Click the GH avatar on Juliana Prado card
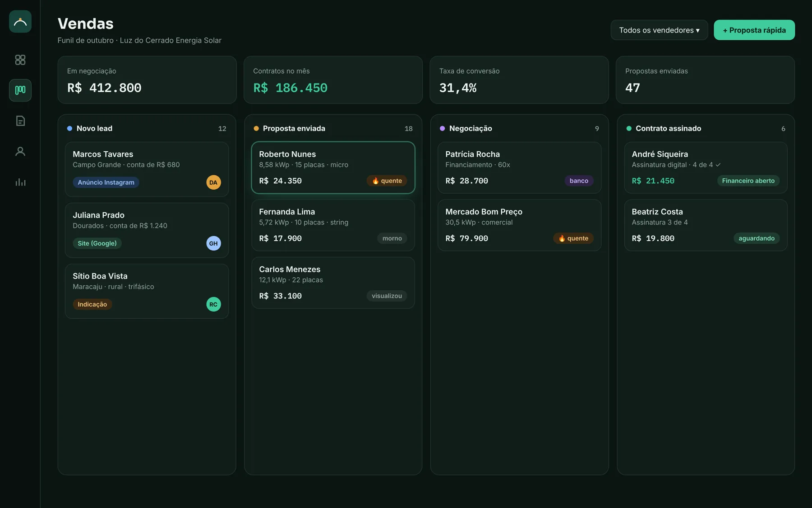This screenshot has width=812, height=508. [x=213, y=243]
